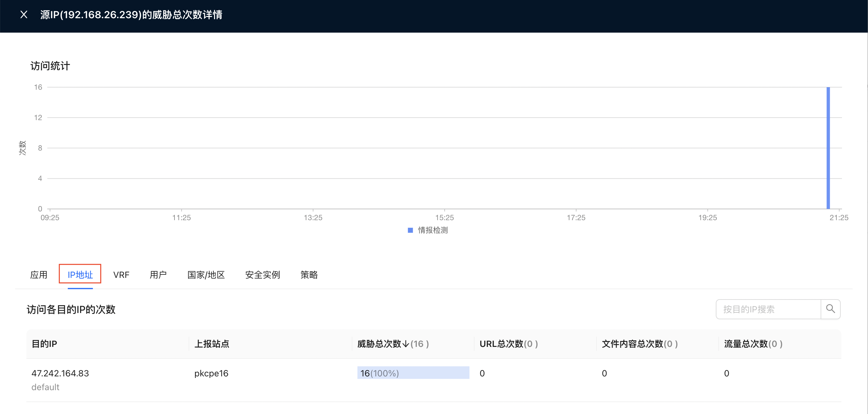The width and height of the screenshot is (868, 414).
Task: Click the default label under the IP
Action: [x=45, y=387]
